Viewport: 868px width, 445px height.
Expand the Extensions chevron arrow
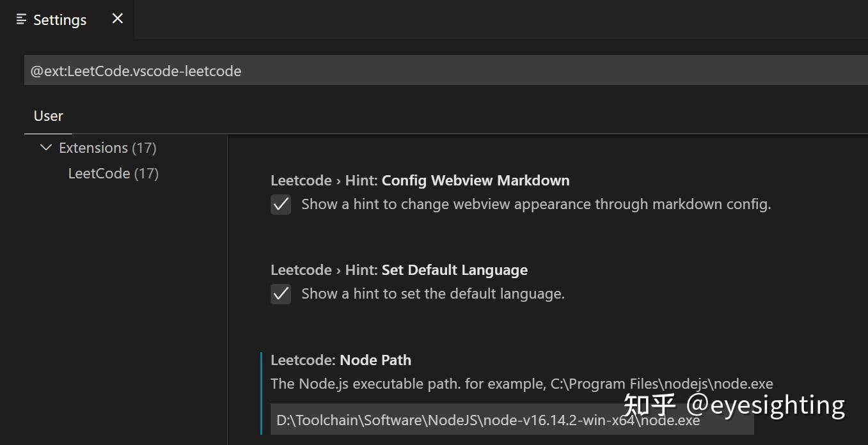[x=45, y=147]
